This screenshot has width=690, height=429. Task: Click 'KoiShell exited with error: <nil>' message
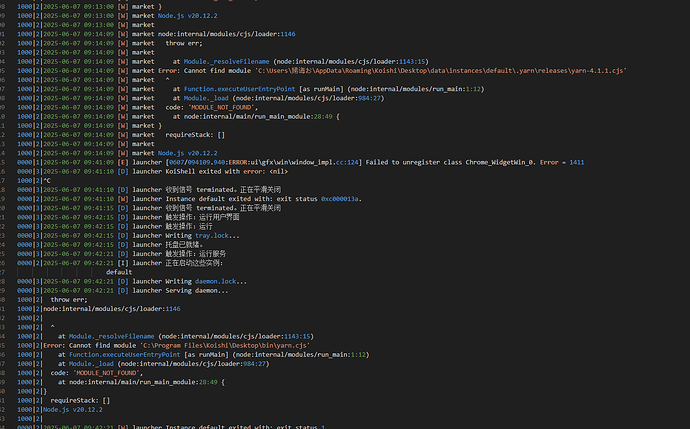point(226,172)
